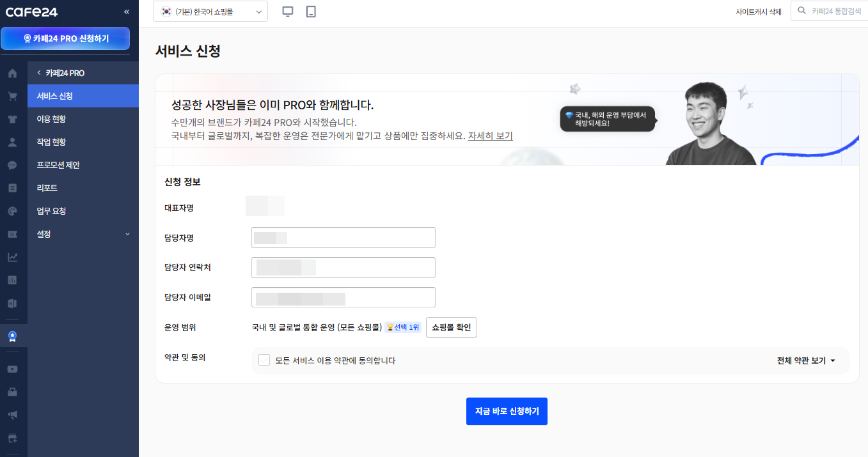The height and width of the screenshot is (457, 868).
Task: Expand the 설정 menu in sidebar
Action: [x=83, y=234]
